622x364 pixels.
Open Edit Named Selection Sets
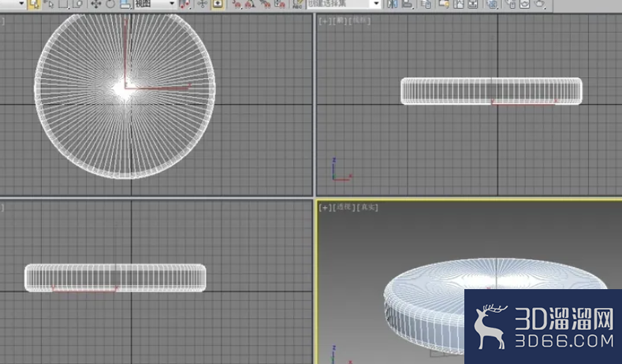tap(297, 4)
